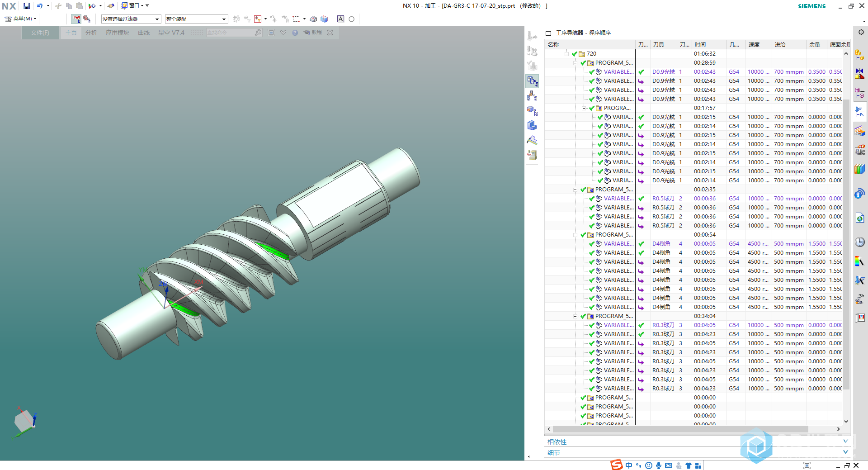
Task: Click the 余量 column header
Action: [x=817, y=44]
